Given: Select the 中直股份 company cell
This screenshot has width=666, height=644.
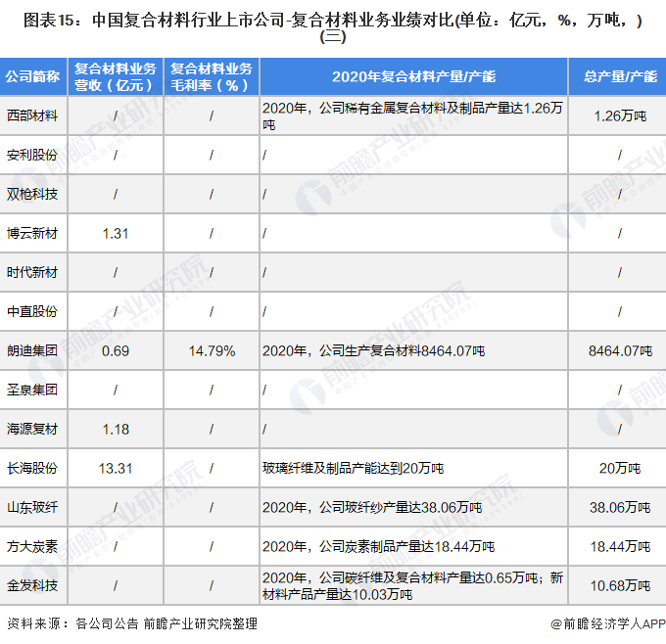Looking at the screenshot, I should point(32,311).
